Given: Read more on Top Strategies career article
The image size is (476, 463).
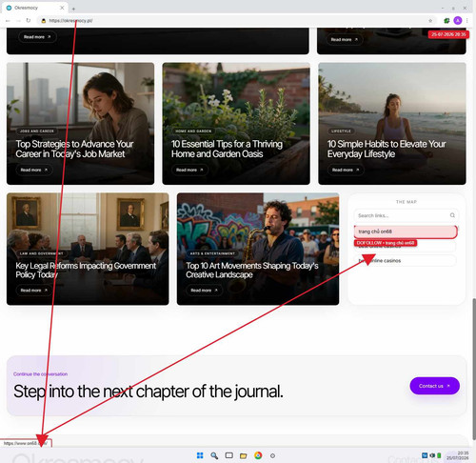Looking at the screenshot, I should coord(34,170).
